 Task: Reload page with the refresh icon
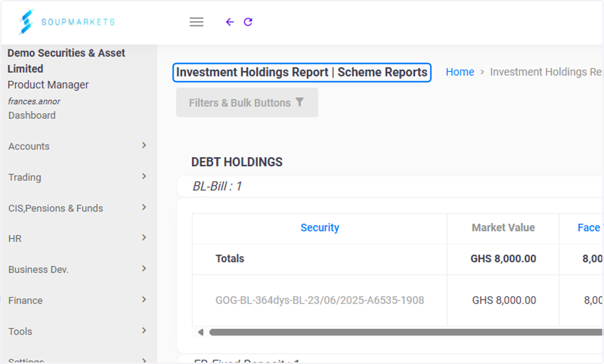pyautogui.click(x=248, y=22)
